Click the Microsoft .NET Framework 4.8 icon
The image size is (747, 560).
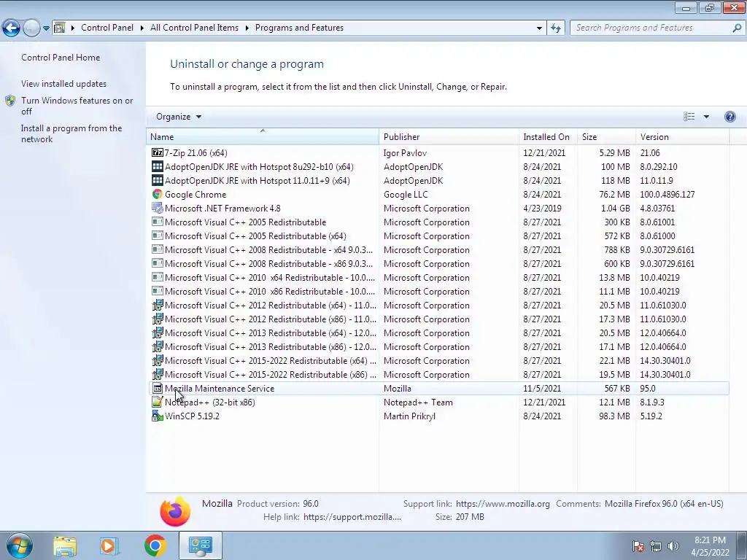tap(158, 208)
